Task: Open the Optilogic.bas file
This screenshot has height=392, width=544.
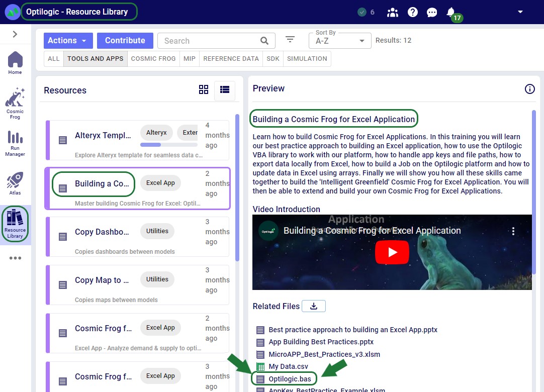Action: [290, 379]
